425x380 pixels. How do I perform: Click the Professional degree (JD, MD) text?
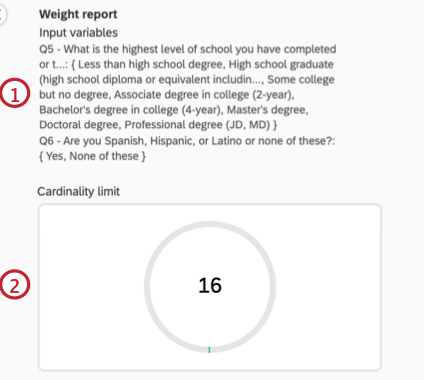pyautogui.click(x=197, y=125)
